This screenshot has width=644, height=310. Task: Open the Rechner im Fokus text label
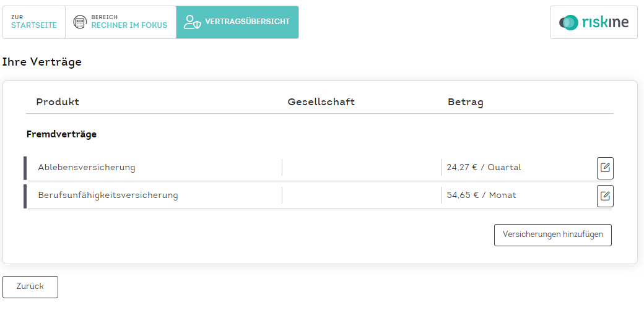point(129,25)
